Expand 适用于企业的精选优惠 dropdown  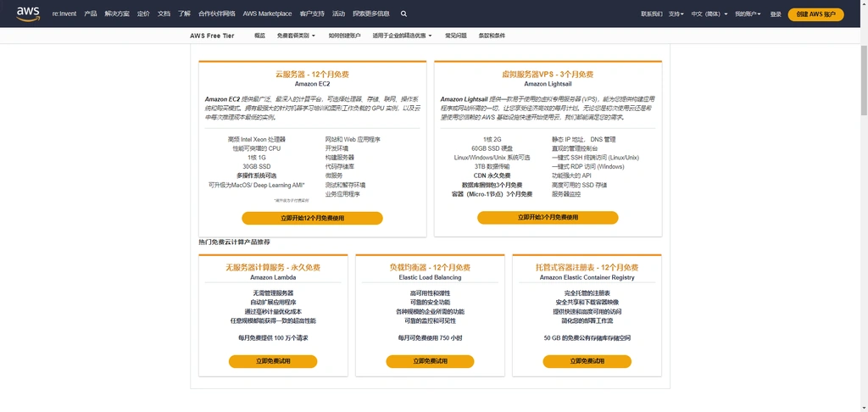[403, 36]
